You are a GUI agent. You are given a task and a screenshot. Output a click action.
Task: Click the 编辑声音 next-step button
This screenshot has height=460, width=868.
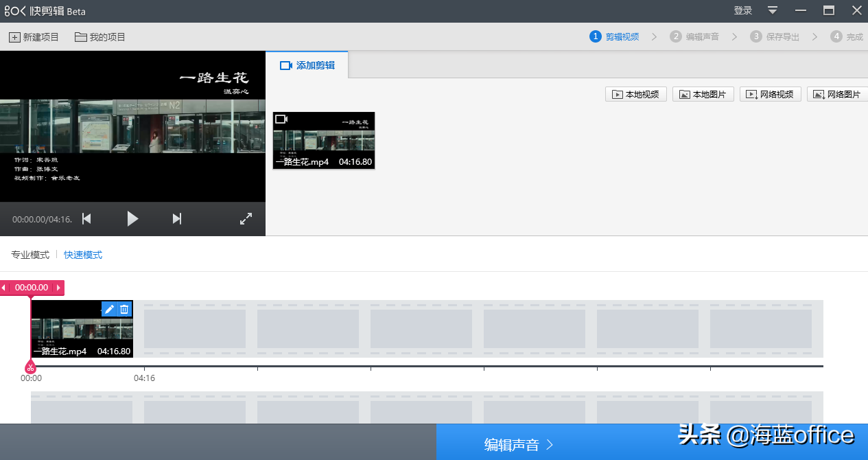(519, 444)
